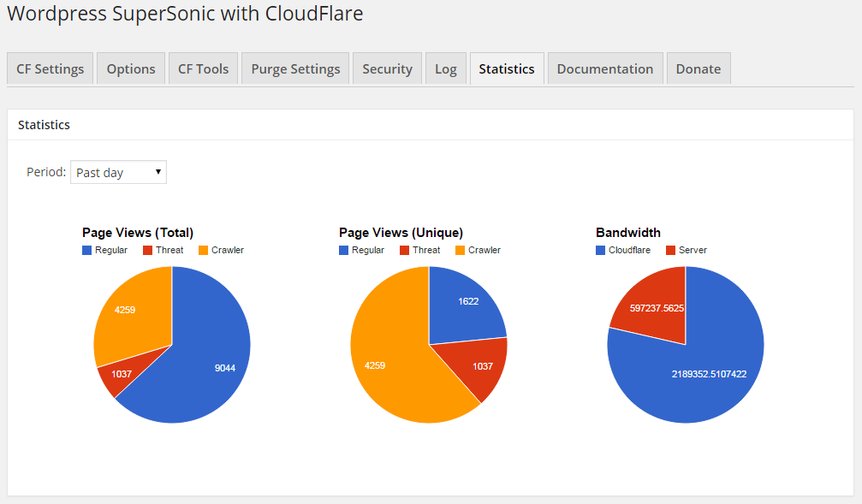
Task: Click Regular blue swatch in Page Views (Total) legend
Action: pyautogui.click(x=86, y=250)
